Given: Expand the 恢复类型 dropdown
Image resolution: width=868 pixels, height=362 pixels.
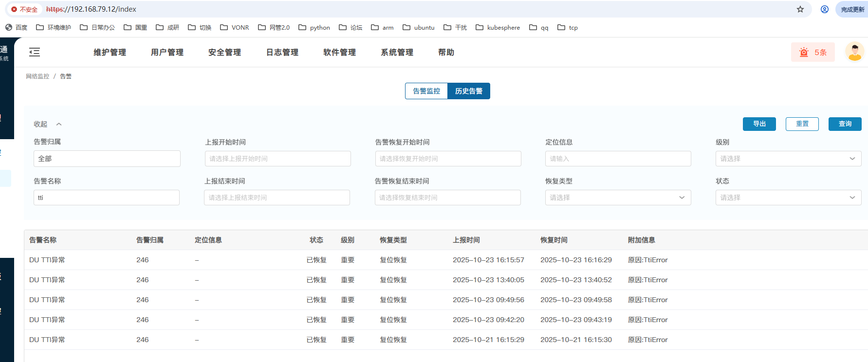Looking at the screenshot, I should click(617, 198).
